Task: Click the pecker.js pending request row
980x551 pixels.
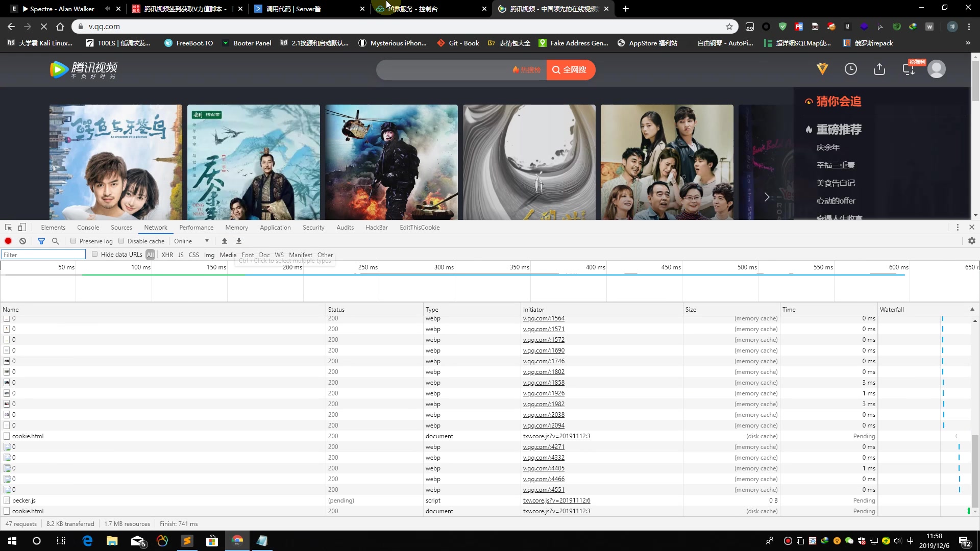Action: pos(24,500)
